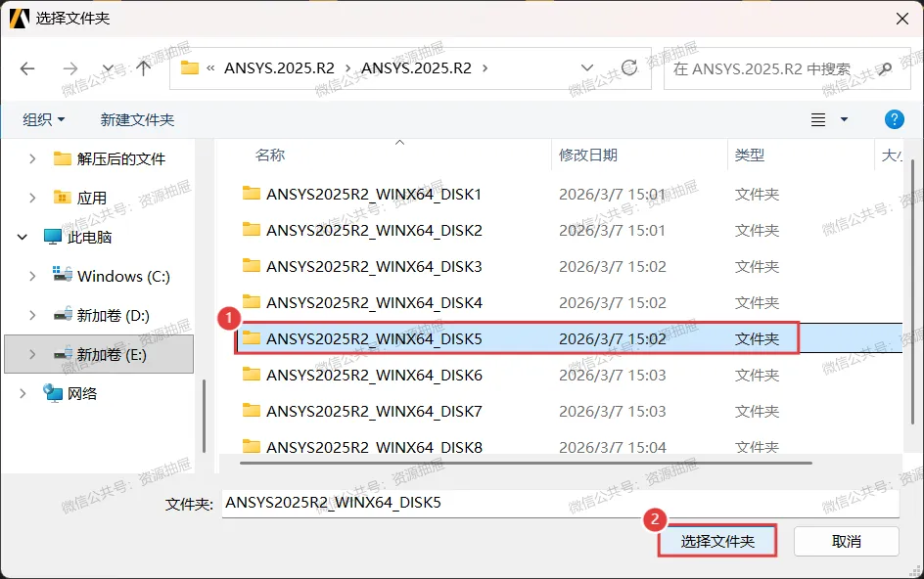
Task: Click the address bar folder icon
Action: coord(189,67)
